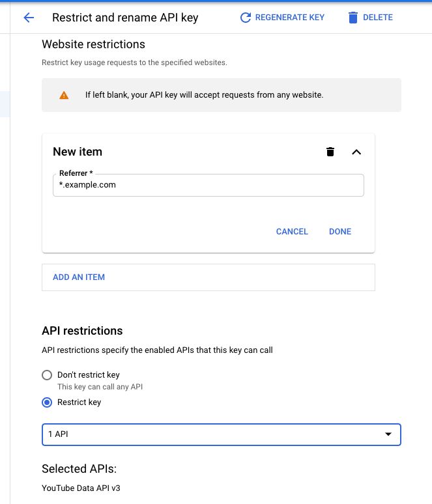The width and height of the screenshot is (432, 504).
Task: Click the DELETE label in header
Action: tap(378, 18)
